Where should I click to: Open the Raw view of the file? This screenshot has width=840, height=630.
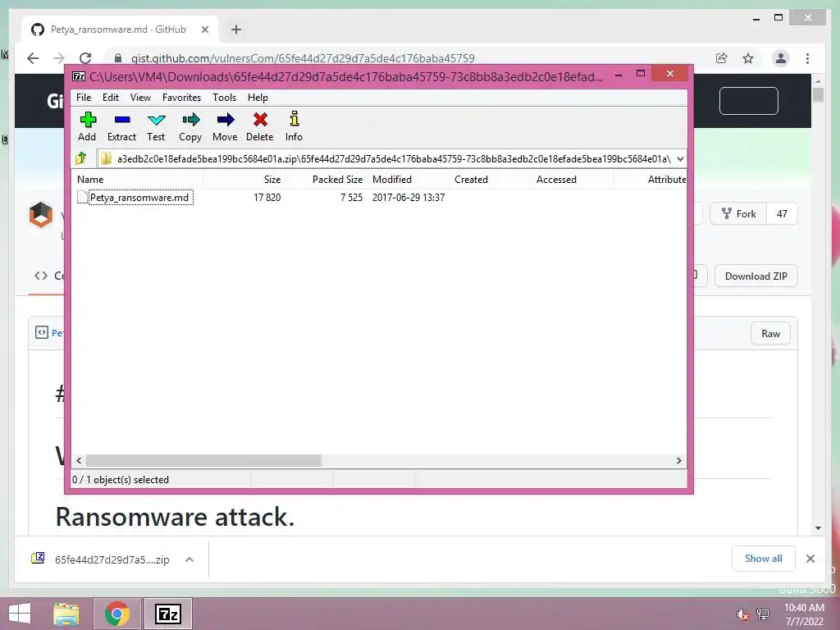(x=770, y=333)
